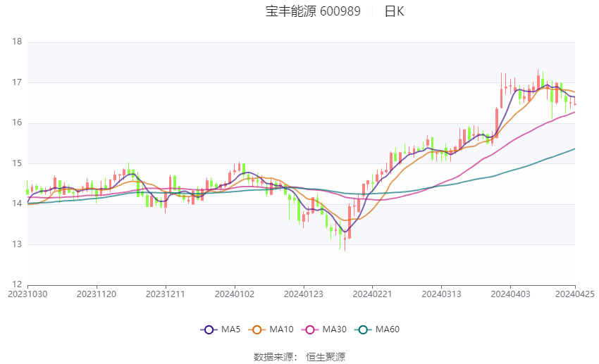Click the y-axis value 16
Viewport: 599px width, 364px height.
click(17, 123)
